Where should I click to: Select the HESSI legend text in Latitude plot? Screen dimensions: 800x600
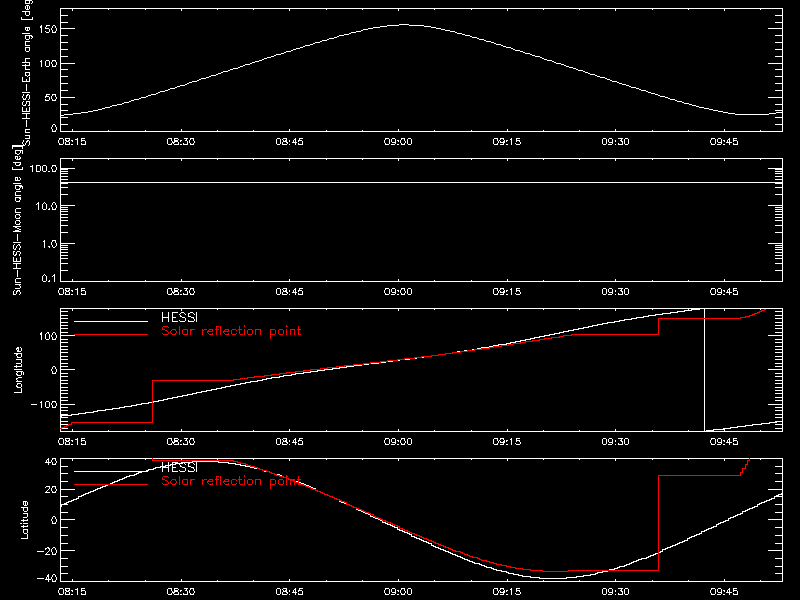179,467
